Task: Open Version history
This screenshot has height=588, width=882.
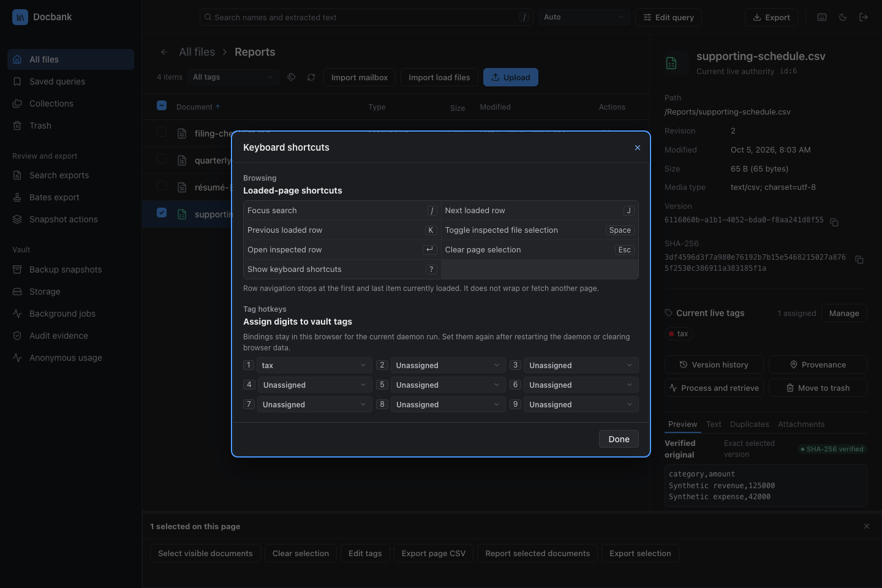Action: (714, 364)
